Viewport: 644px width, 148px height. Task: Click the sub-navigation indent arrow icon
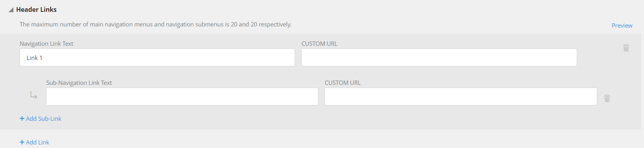click(x=34, y=96)
